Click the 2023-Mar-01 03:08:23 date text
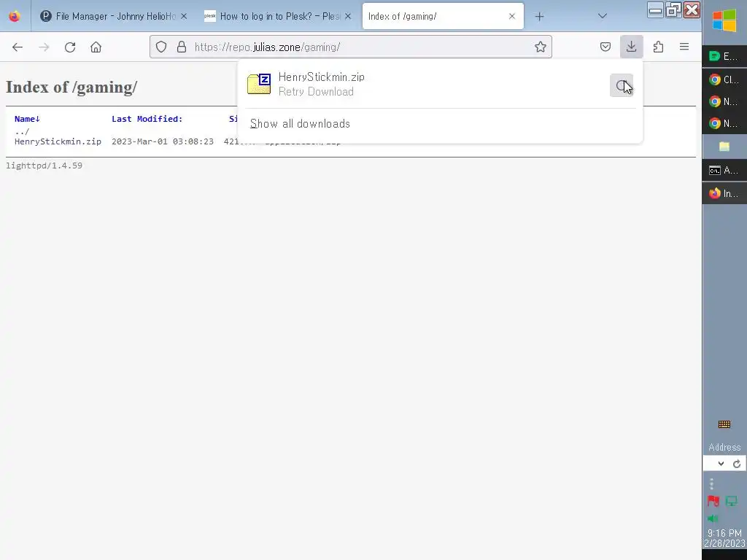The height and width of the screenshot is (560, 747). coord(163,141)
